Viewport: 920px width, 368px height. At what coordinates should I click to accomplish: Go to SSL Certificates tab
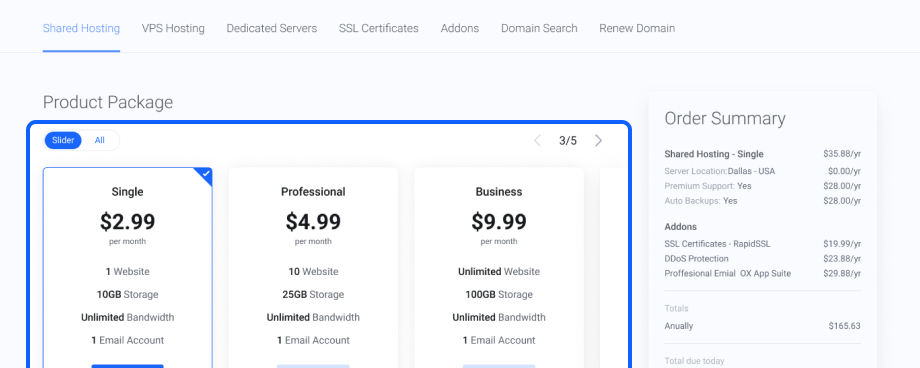pyautogui.click(x=378, y=28)
